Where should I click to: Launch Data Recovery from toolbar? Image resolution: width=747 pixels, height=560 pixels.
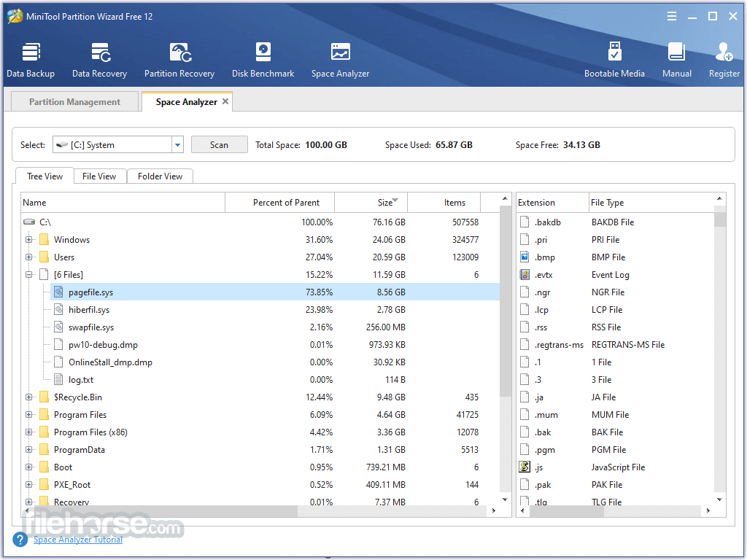[x=99, y=61]
